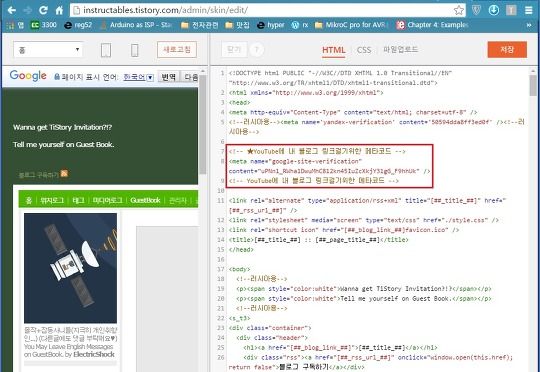Image resolution: width=540 pixels, height=372 pixels.
Task: Click the 새로고침 refresh preview button
Action: [x=177, y=50]
